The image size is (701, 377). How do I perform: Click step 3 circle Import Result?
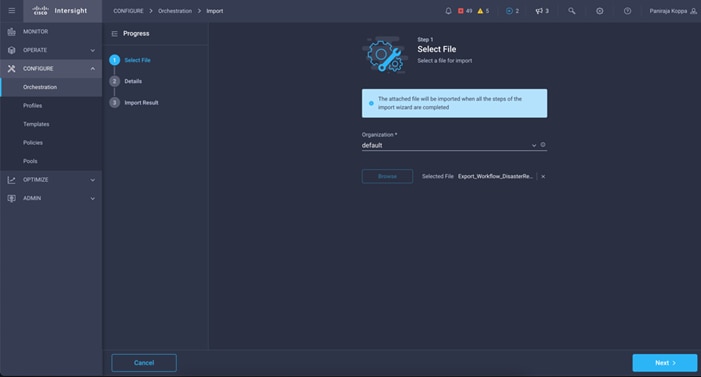[x=114, y=102]
